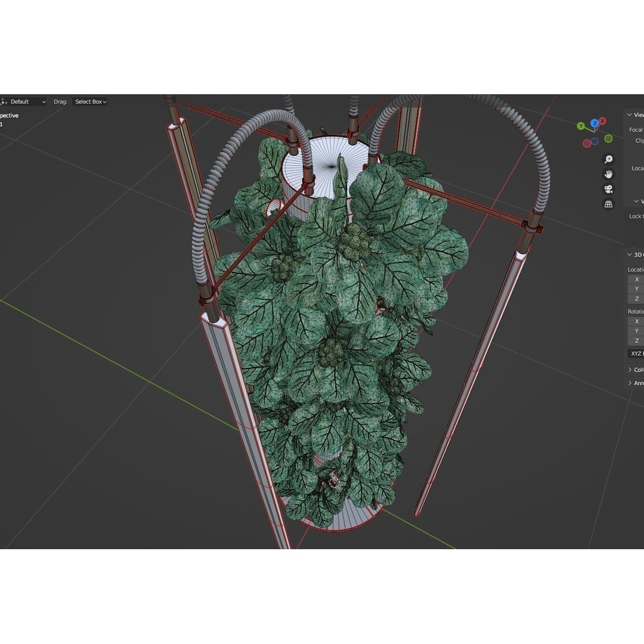Click the green Y axis gizmo ball
The image size is (644, 644).
pos(581,126)
